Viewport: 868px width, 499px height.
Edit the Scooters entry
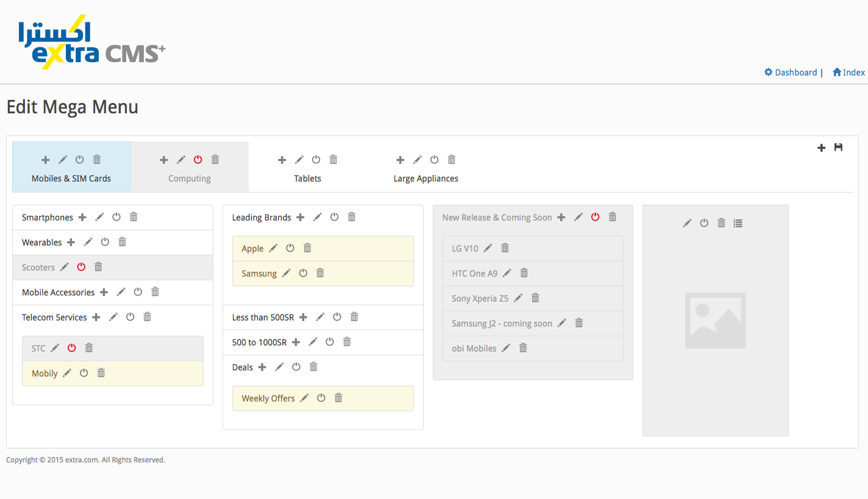(x=65, y=267)
